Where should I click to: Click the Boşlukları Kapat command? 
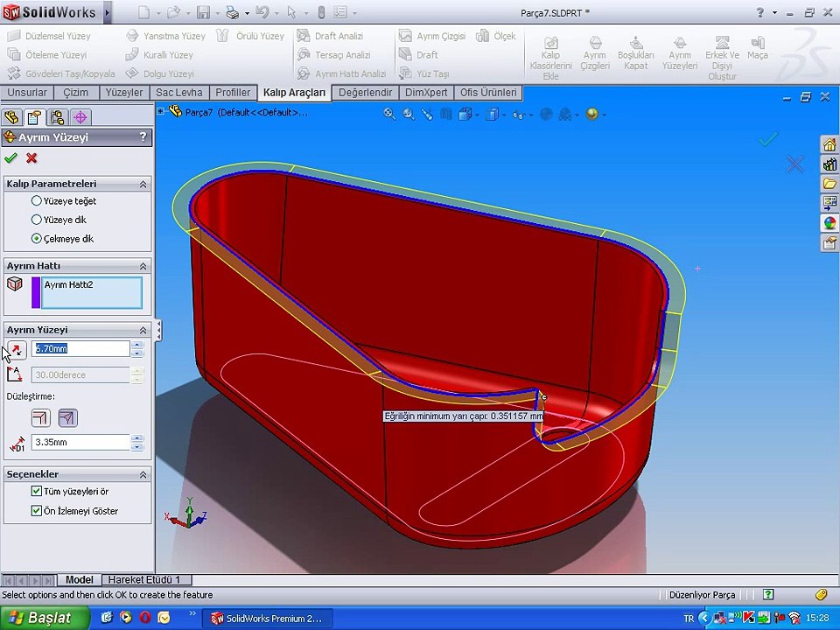[636, 53]
